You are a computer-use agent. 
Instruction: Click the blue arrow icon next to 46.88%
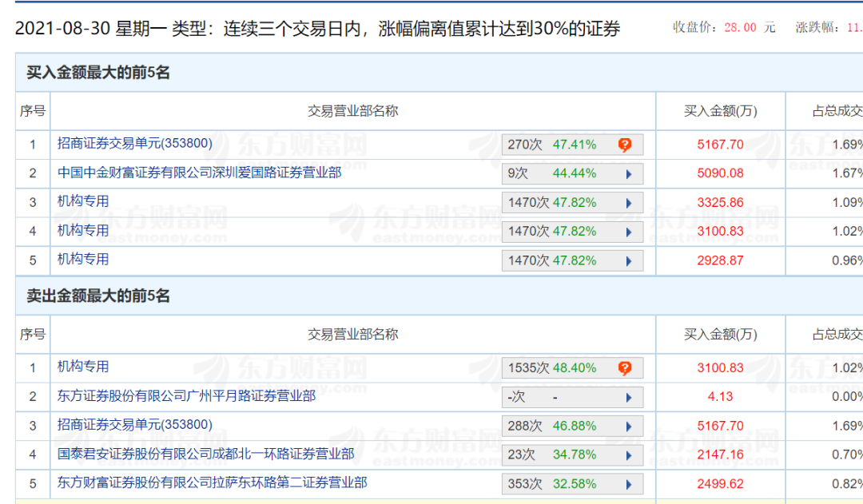coord(629,427)
